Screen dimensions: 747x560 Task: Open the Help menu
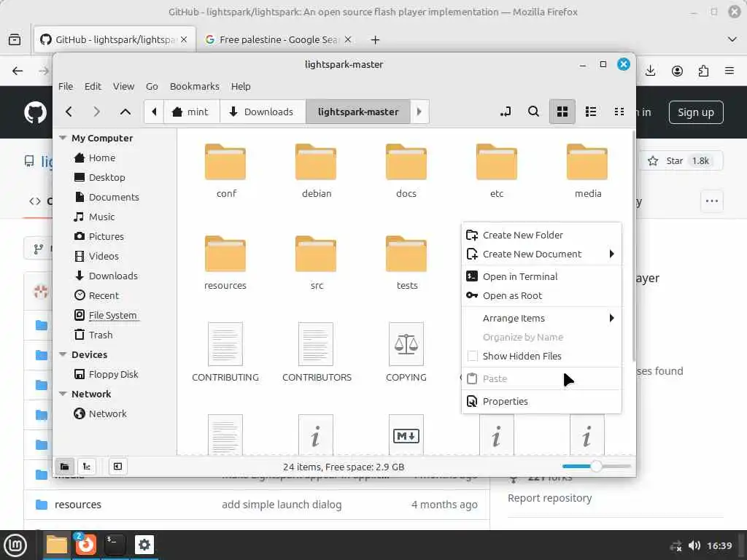point(241,86)
